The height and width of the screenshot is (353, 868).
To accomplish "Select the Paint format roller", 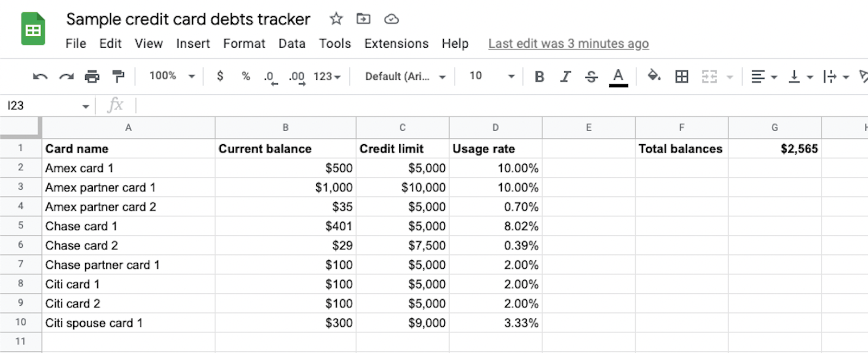I will click(x=118, y=76).
